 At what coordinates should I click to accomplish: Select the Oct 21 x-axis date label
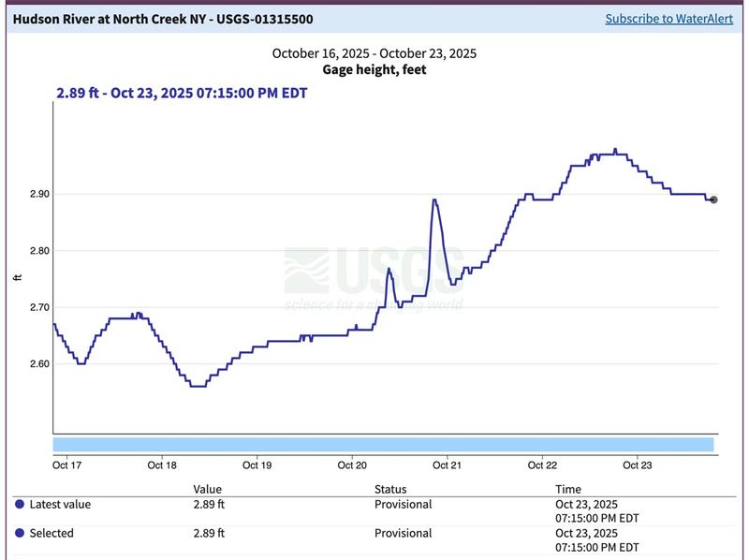[448, 465]
